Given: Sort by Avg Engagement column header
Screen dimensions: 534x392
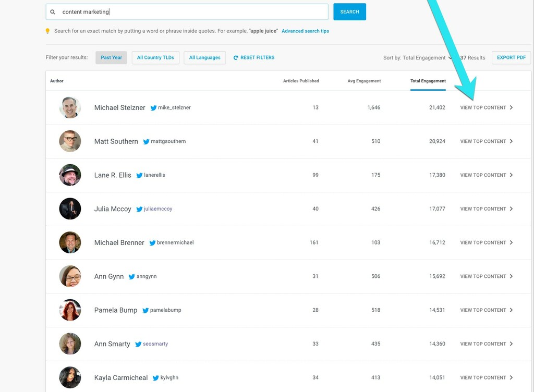Looking at the screenshot, I should coord(364,81).
